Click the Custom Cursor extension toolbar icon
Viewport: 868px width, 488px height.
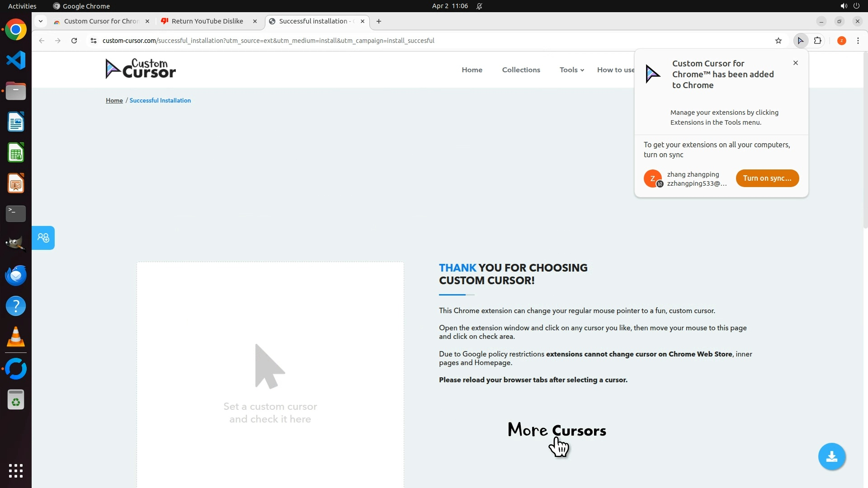[800, 41]
